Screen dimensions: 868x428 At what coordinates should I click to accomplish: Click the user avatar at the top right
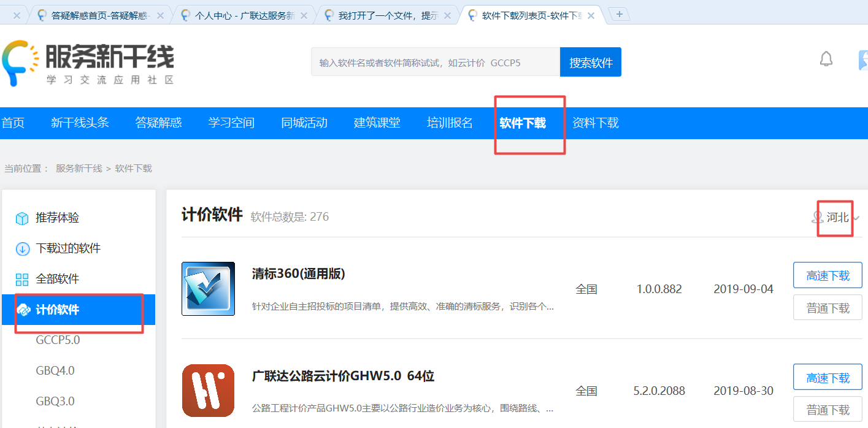point(862,60)
